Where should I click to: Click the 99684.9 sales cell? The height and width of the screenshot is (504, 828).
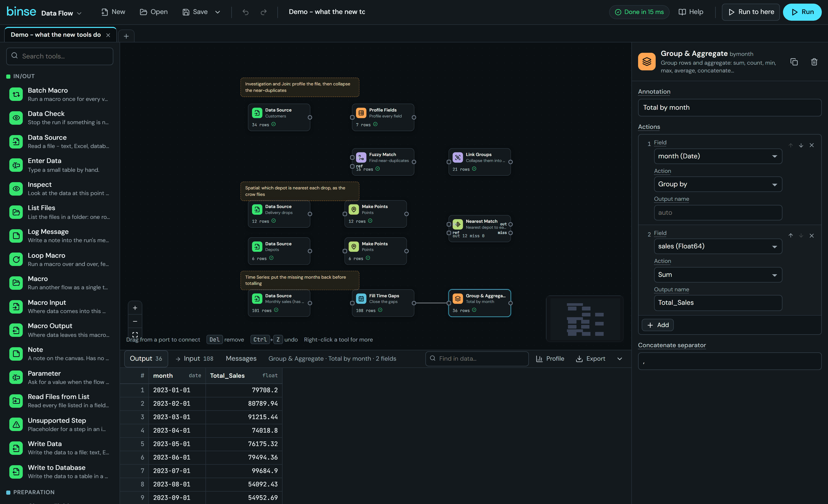(244, 471)
